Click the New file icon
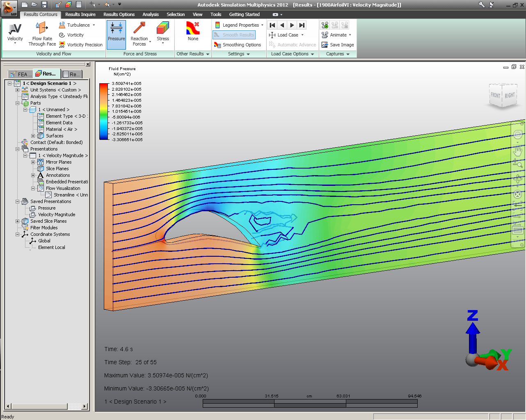The height and width of the screenshot is (420, 526). tap(25, 5)
